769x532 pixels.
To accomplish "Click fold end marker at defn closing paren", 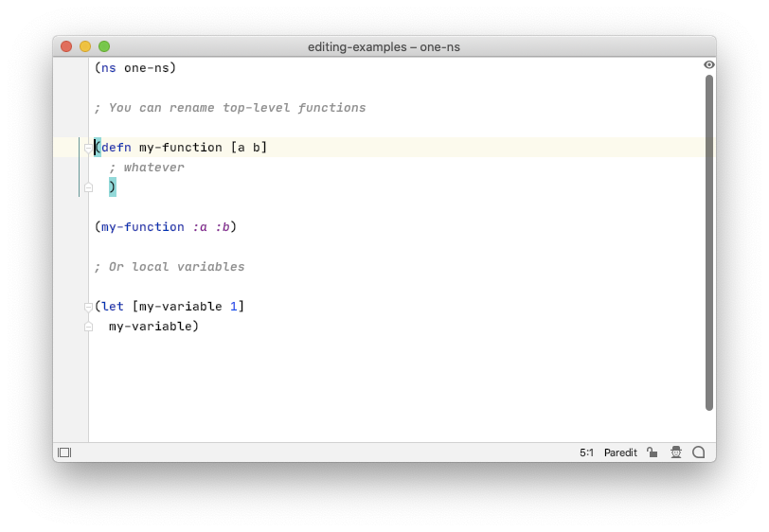I will click(x=88, y=187).
